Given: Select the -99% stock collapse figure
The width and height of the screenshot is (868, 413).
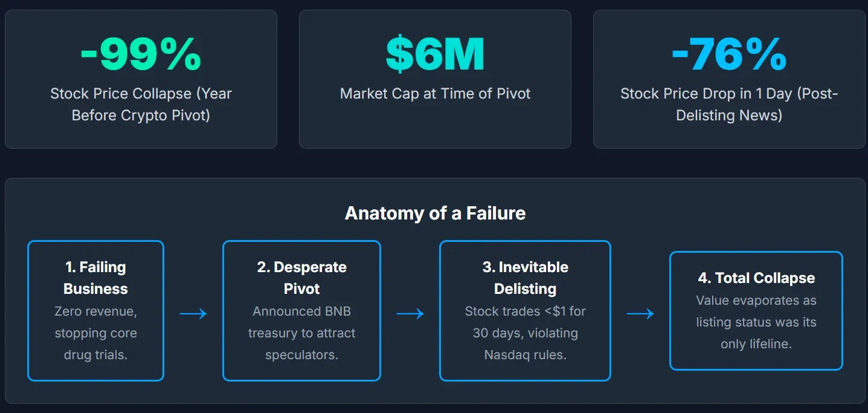Looking at the screenshot, I should click(x=141, y=54).
